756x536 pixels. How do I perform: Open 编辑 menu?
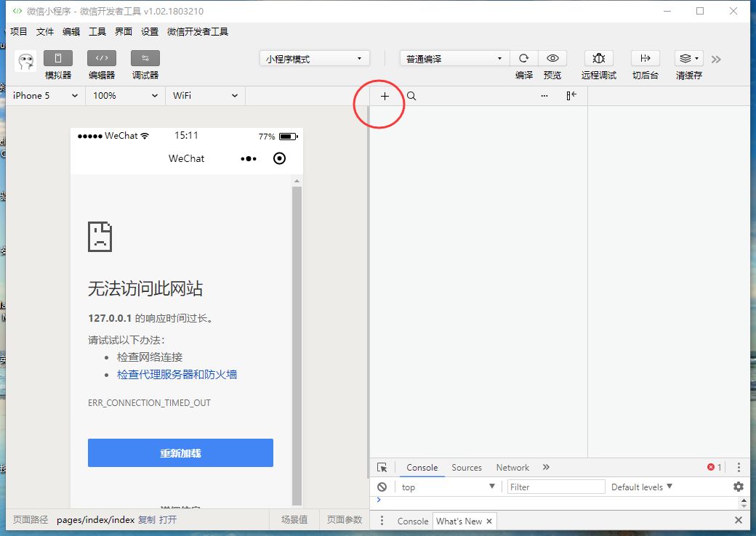(x=71, y=32)
